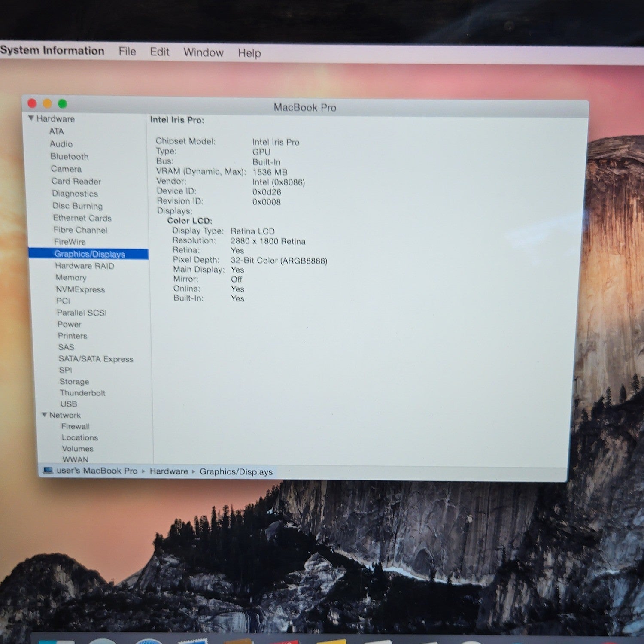Collapse the Network section triangle

point(44,414)
